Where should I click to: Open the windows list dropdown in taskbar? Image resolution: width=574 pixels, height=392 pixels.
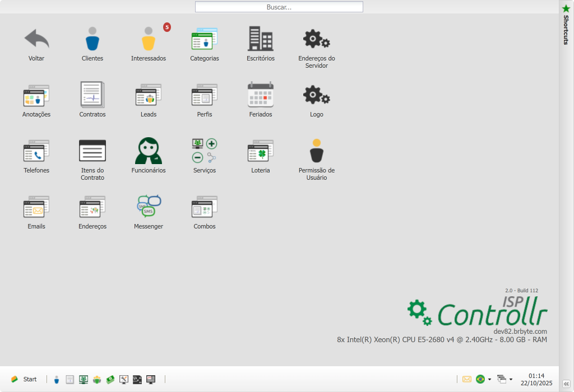pyautogui.click(x=511, y=380)
